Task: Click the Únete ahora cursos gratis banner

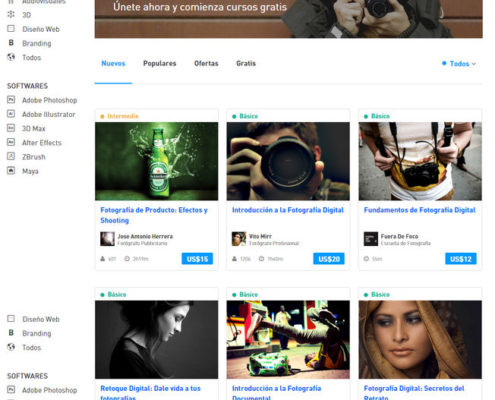Action: pyautogui.click(x=289, y=19)
